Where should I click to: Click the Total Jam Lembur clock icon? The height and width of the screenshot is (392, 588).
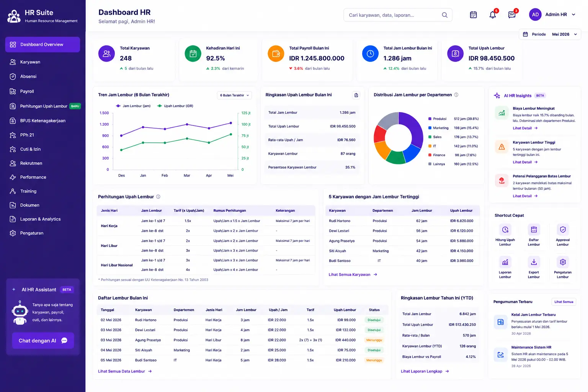pos(370,54)
